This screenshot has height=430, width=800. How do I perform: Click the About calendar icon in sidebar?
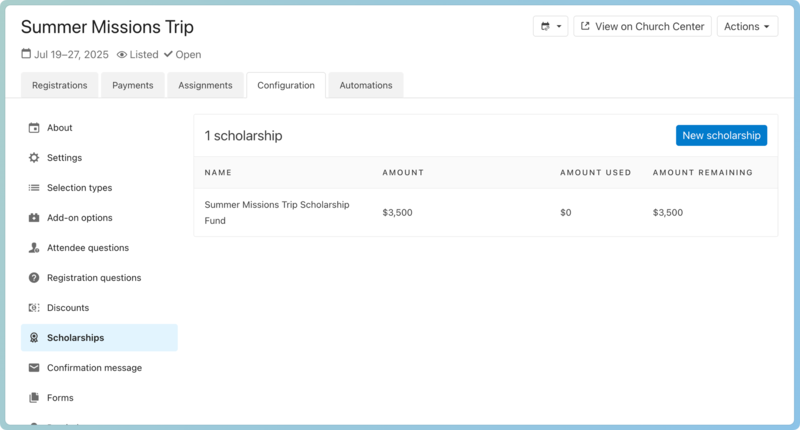pyautogui.click(x=34, y=128)
